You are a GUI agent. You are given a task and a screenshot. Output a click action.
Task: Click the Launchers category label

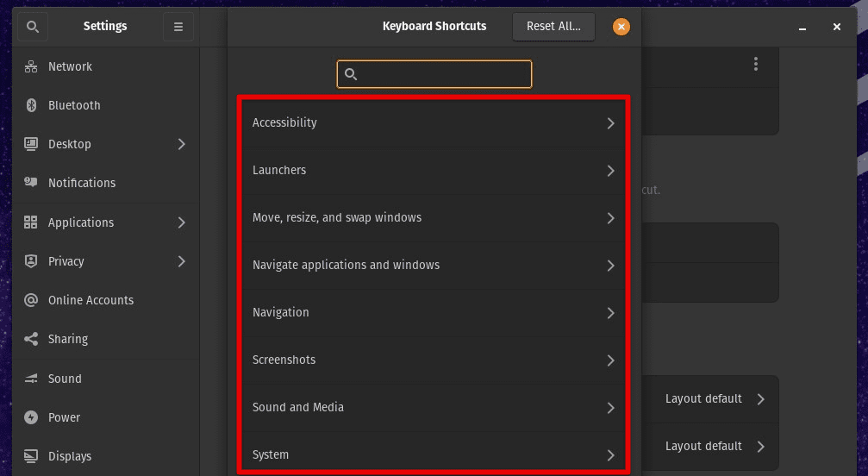[279, 171]
